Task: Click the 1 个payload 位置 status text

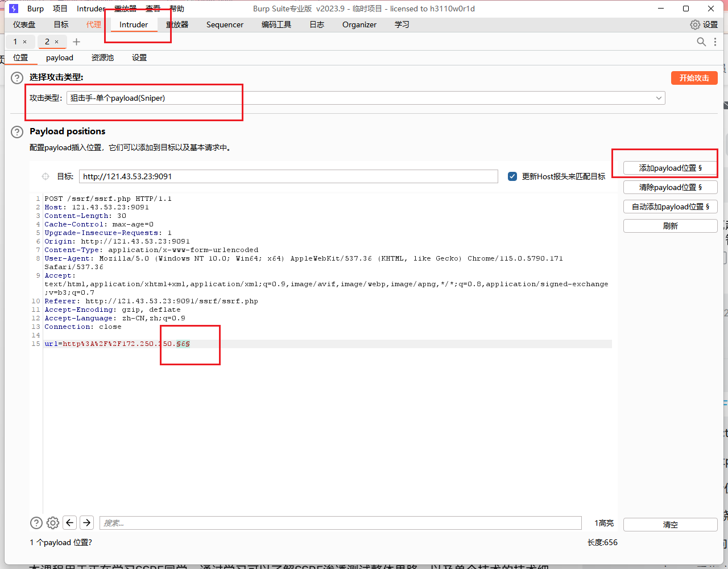Action: tap(61, 542)
